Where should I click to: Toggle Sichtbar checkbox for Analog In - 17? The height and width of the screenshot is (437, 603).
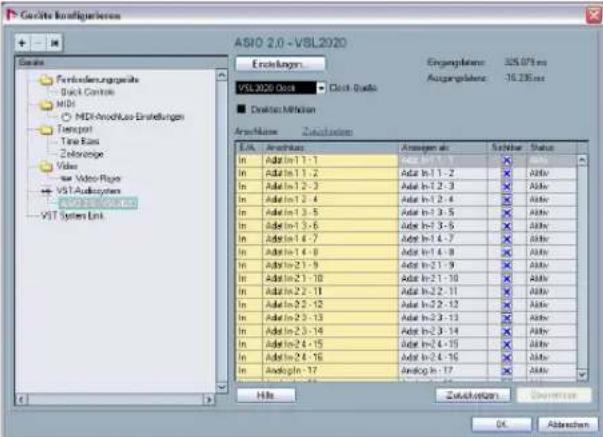pos(507,371)
